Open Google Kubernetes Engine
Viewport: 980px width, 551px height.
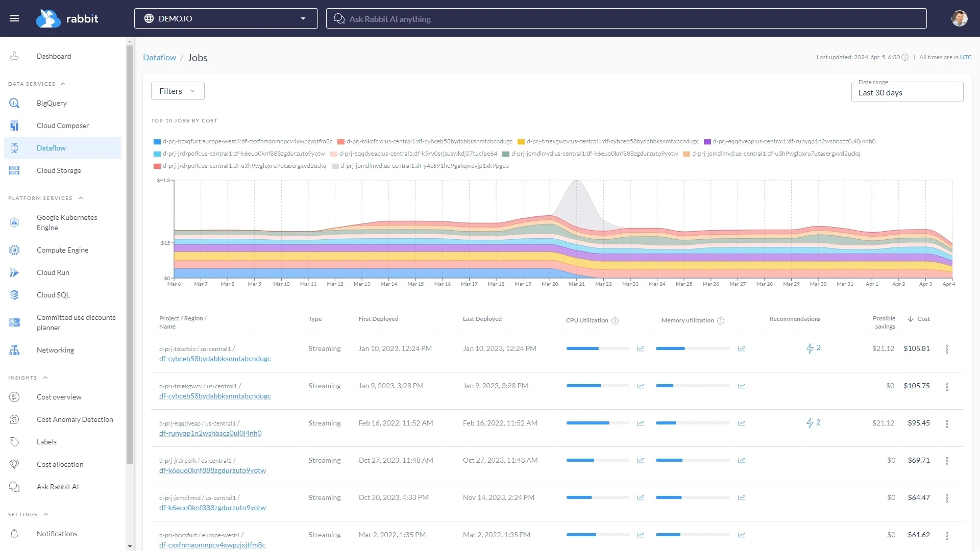[x=66, y=222]
